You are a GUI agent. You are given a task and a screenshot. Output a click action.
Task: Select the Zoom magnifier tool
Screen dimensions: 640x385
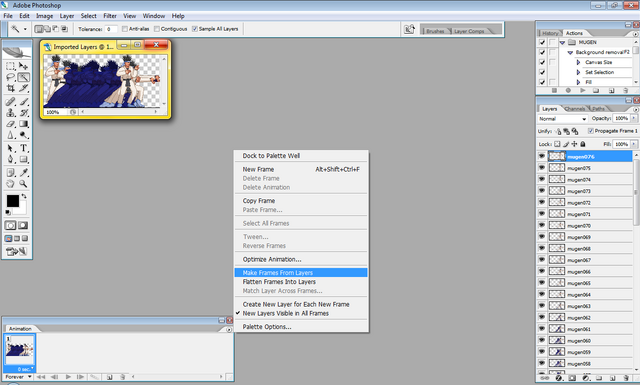24,184
